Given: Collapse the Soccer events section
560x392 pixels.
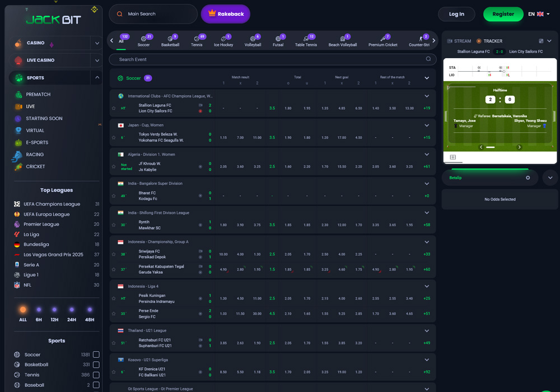Looking at the screenshot, I should 427,78.
